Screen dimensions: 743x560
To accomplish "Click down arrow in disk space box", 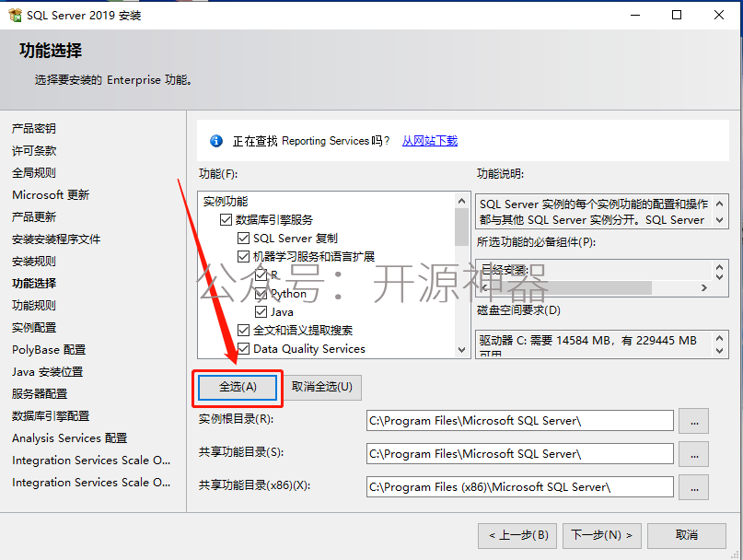I will point(719,351).
